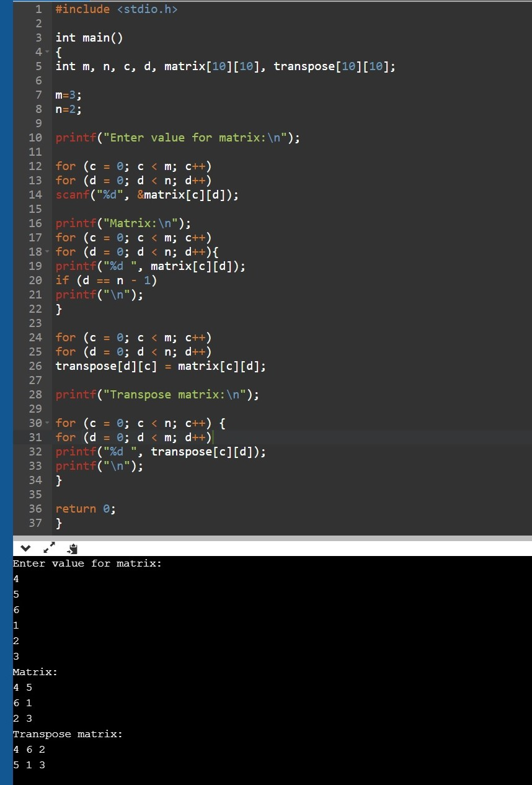The height and width of the screenshot is (785, 532).
Task: Collapse the console with the down chevron icon
Action: click(x=25, y=549)
